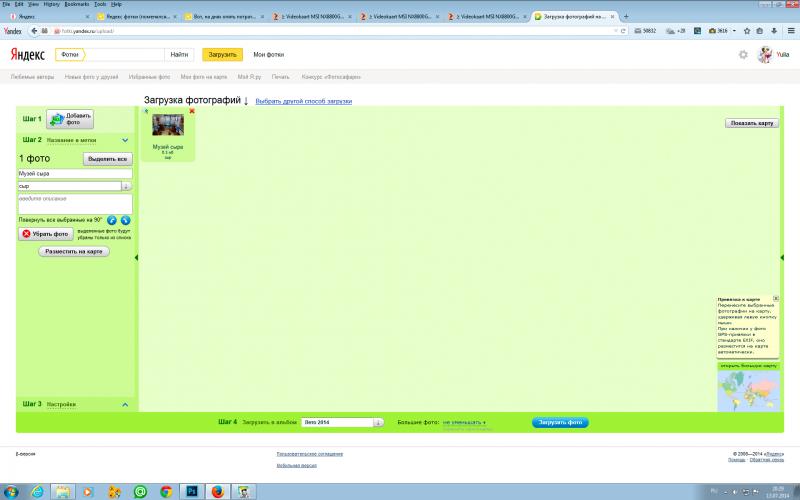Open Firefox downloads arrow
Viewport: 800px width, 500px height.
click(774, 31)
